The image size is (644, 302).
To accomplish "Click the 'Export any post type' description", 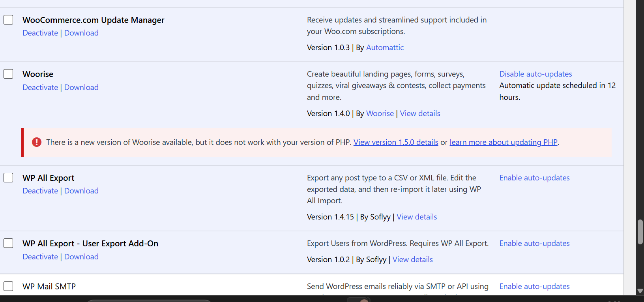I will pyautogui.click(x=394, y=189).
